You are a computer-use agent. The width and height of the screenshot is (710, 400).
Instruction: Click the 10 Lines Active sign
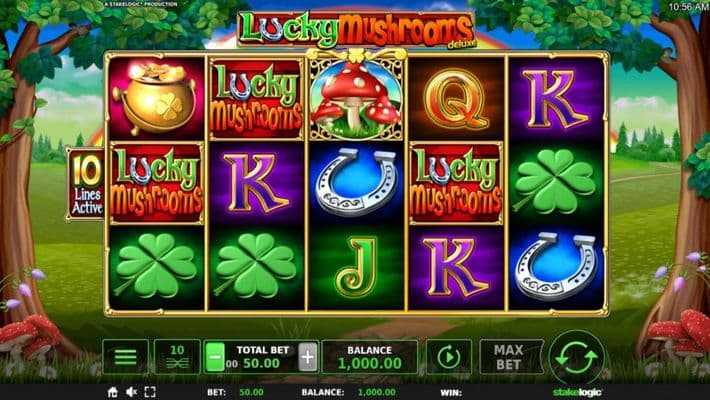[86, 184]
